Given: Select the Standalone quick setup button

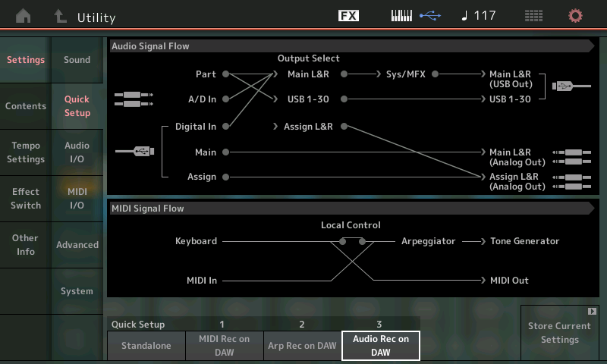Looking at the screenshot, I should (x=145, y=346).
